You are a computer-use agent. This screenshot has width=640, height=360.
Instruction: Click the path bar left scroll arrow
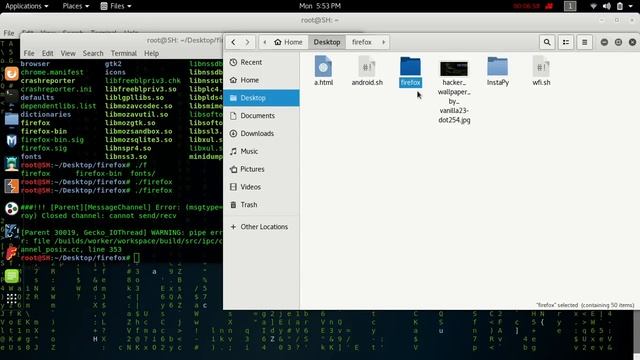(x=264, y=42)
